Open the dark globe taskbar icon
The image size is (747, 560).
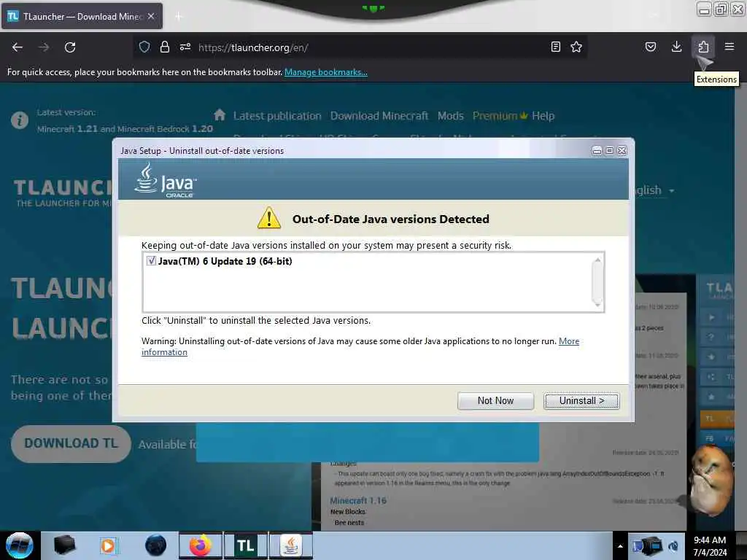coord(156,545)
